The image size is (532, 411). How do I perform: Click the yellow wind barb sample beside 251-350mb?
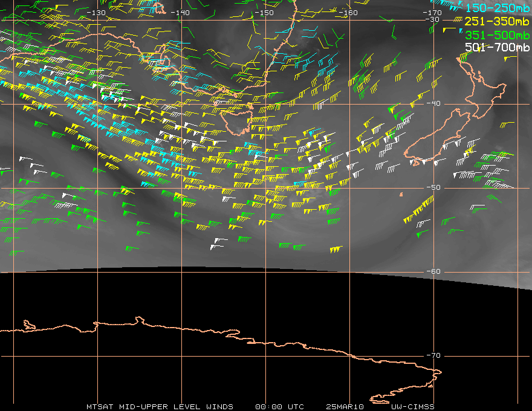[458, 20]
